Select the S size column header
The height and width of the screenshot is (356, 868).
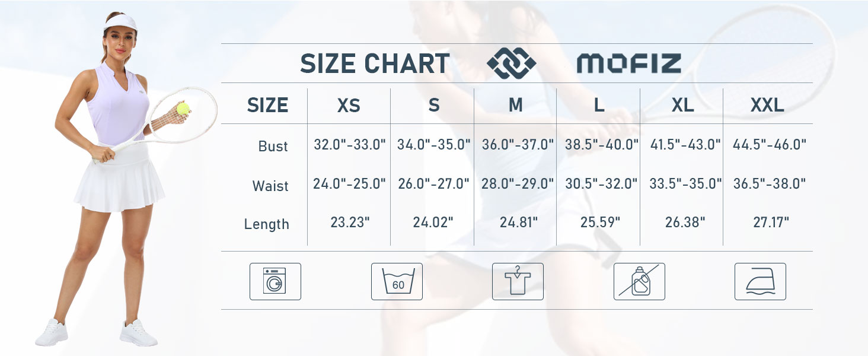click(434, 106)
